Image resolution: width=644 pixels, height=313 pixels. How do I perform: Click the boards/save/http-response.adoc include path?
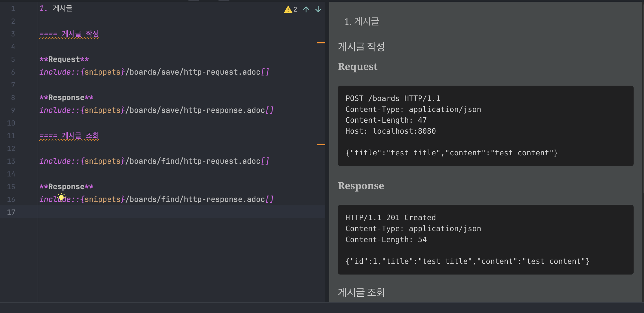coord(196,110)
